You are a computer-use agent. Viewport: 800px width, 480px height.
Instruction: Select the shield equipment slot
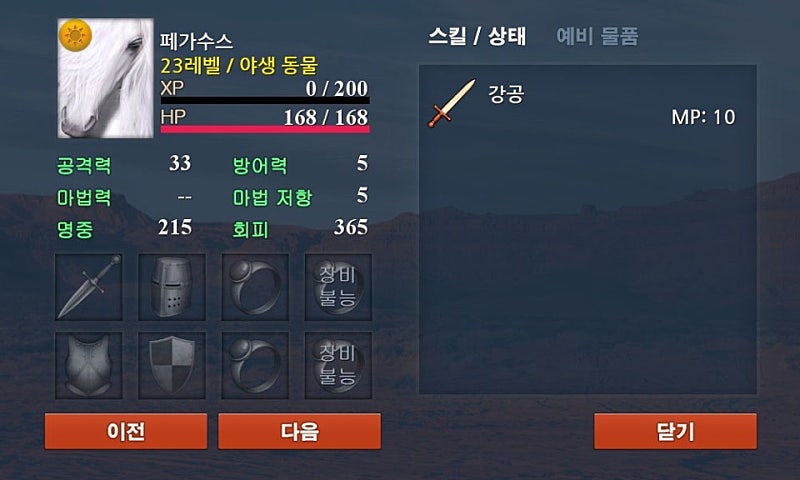(172, 365)
